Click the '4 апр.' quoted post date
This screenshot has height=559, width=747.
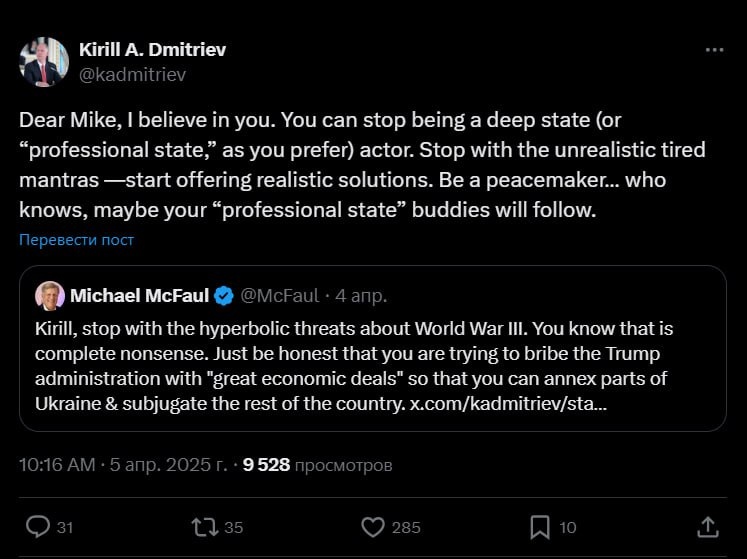360,295
